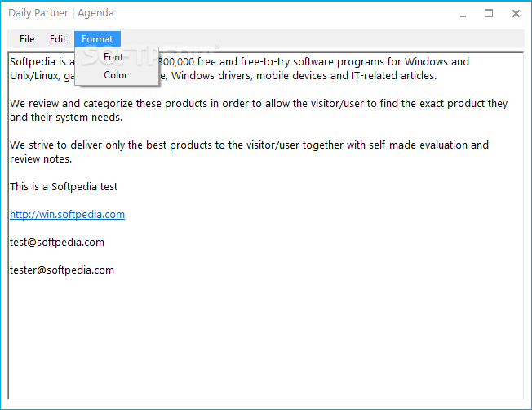Click the 'and their system needs.' line
Viewport: 532px width, 410px height.
point(66,117)
